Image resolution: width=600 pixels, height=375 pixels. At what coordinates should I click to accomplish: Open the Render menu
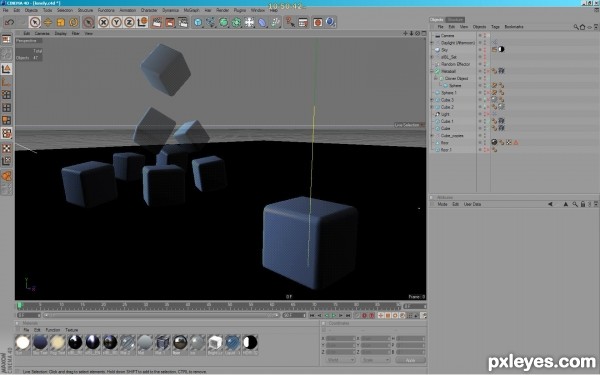click(222, 10)
